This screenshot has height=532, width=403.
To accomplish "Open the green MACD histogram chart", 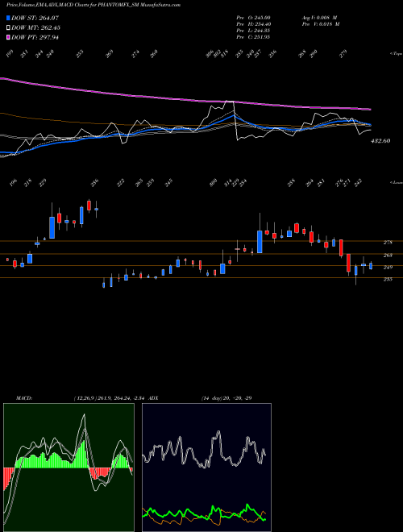I will tap(69, 468).
